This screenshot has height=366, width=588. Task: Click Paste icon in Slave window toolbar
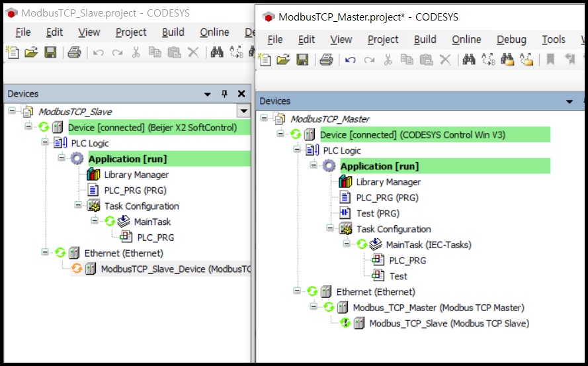[174, 52]
